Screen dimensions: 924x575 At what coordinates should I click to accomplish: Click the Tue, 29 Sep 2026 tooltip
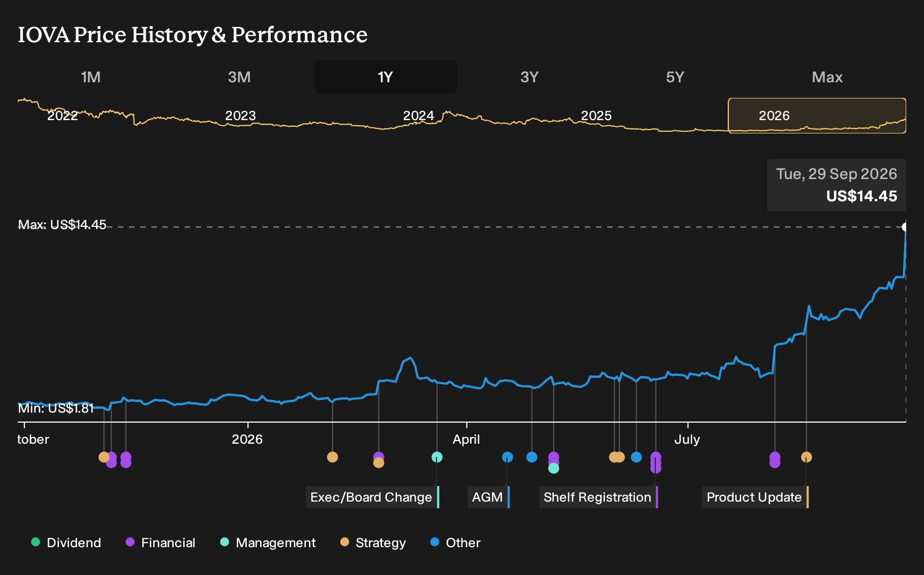point(837,185)
